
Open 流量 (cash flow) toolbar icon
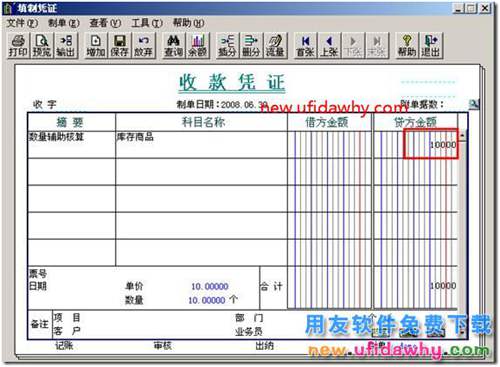tap(275, 46)
